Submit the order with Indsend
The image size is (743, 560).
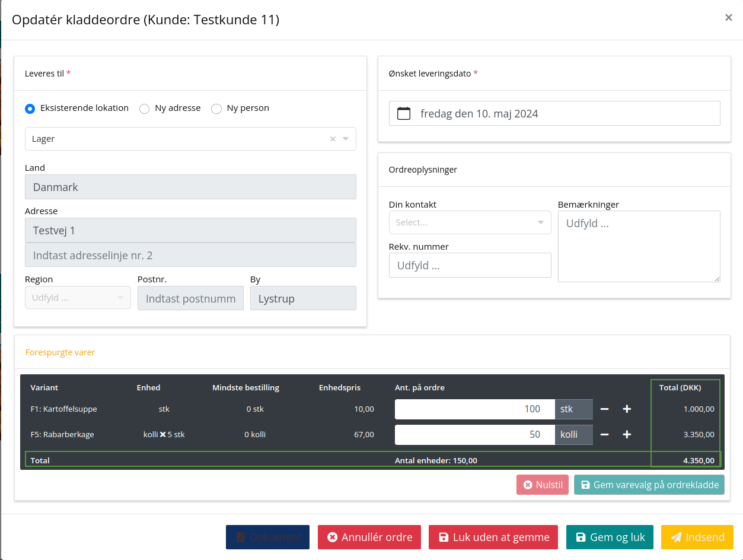pyautogui.click(x=697, y=537)
